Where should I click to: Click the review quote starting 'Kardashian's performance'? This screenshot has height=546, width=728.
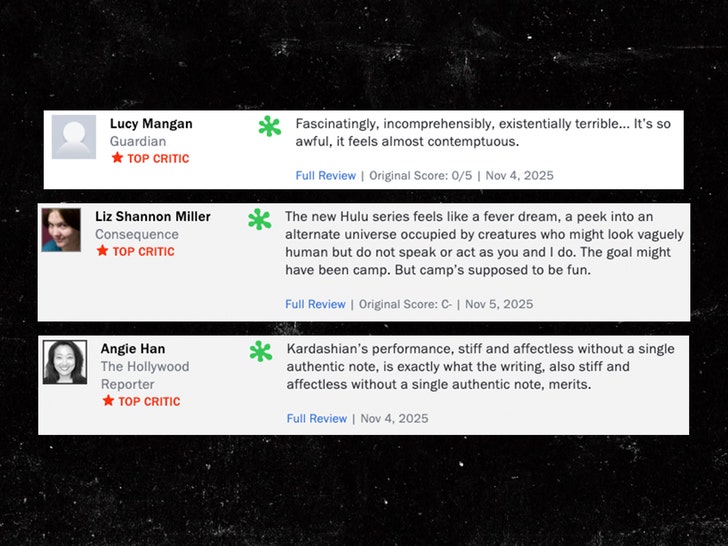pos(480,366)
